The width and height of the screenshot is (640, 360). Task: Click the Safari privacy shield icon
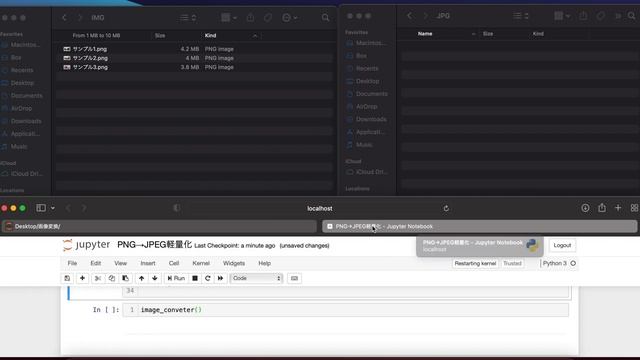click(x=177, y=208)
